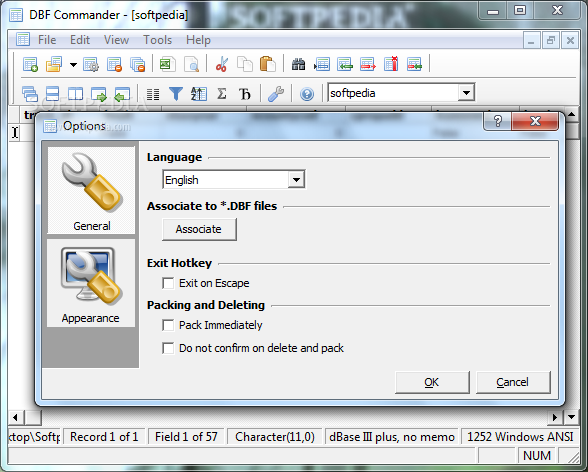Screen dimensions: 588x472
Task: Close the Options dialog with red X
Action: 535,121
